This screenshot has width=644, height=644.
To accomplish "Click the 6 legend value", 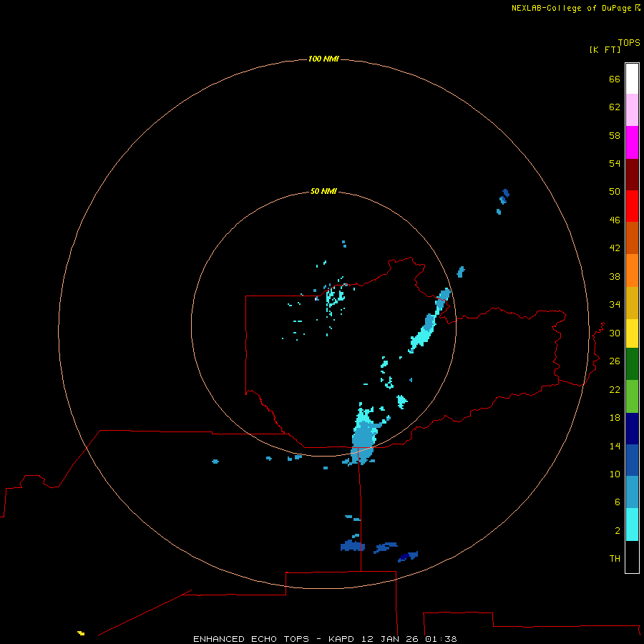I will [618, 502].
